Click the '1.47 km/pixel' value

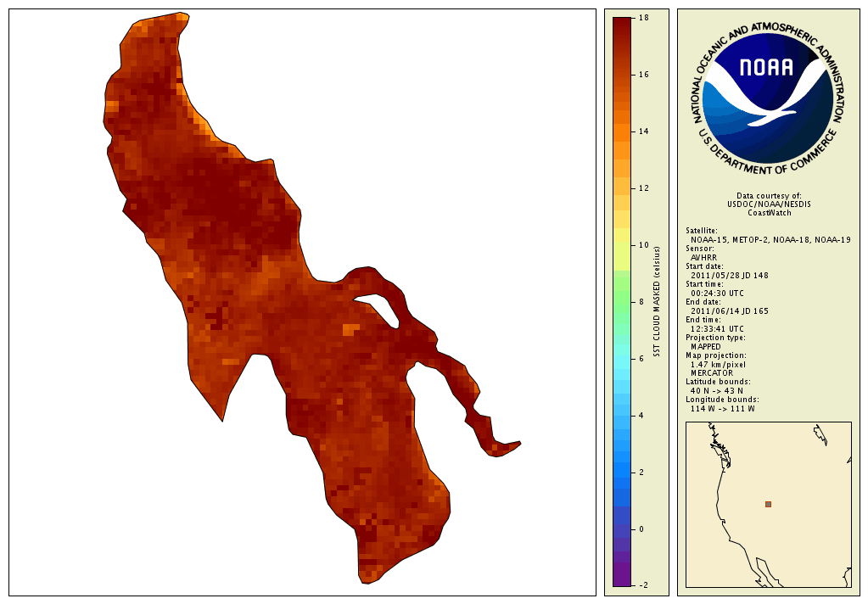point(718,364)
